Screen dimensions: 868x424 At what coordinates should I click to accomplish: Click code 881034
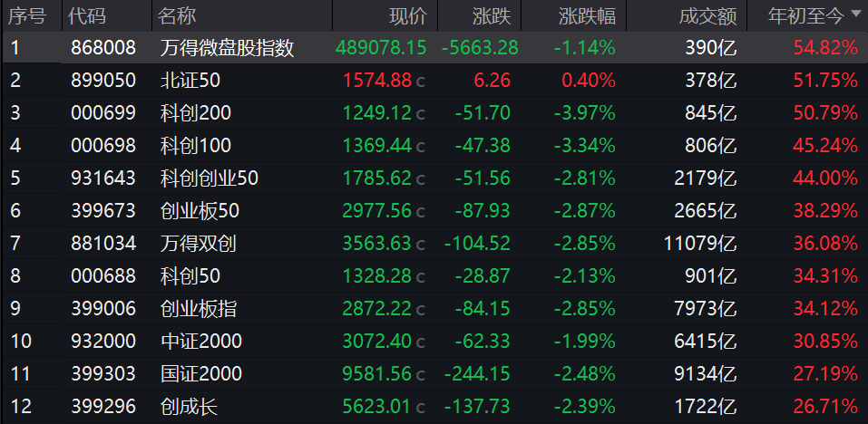tap(103, 243)
